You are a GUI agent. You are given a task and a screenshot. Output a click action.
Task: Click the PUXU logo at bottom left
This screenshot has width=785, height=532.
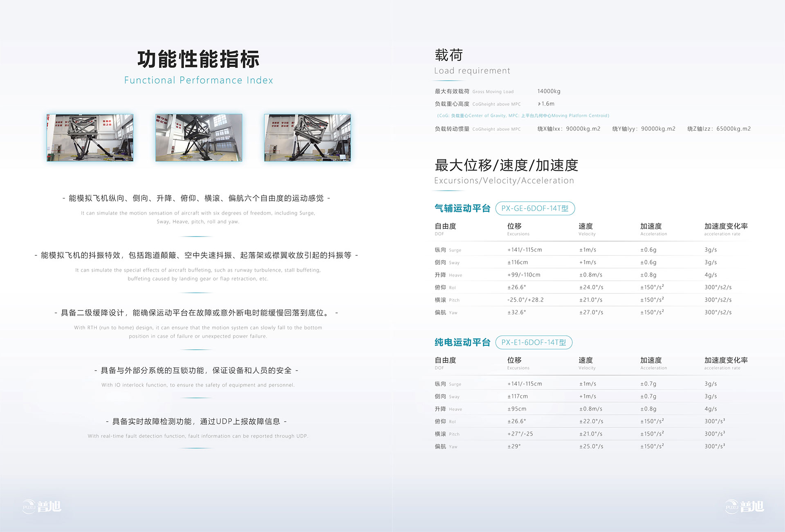[x=42, y=507]
